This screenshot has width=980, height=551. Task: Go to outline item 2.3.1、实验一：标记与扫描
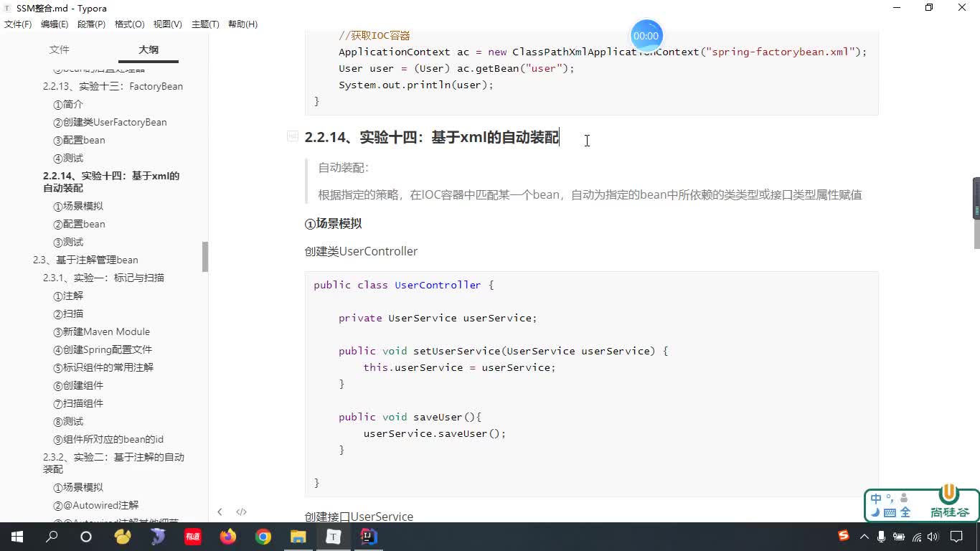pyautogui.click(x=103, y=278)
